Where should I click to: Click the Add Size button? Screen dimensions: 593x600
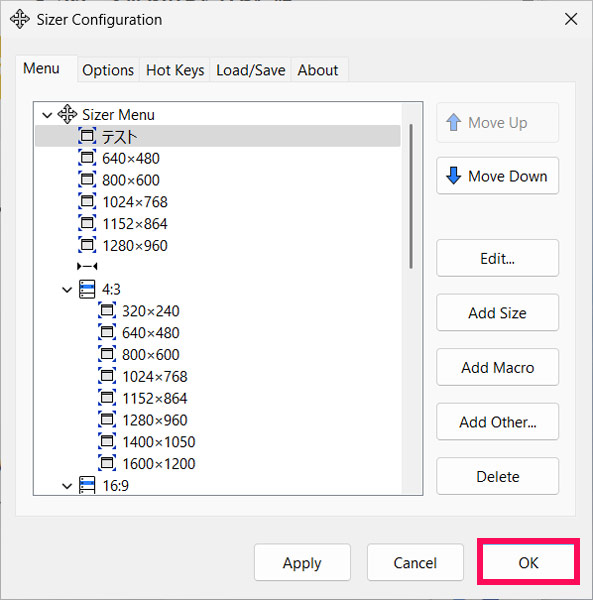(497, 313)
